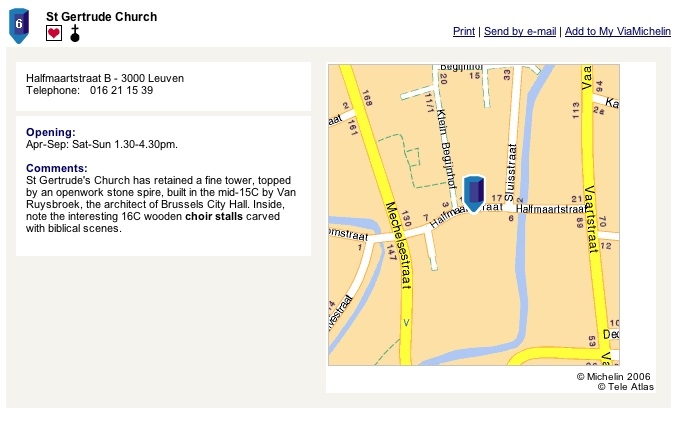
Task: Click the Comments heading text
Action: pyautogui.click(x=57, y=168)
